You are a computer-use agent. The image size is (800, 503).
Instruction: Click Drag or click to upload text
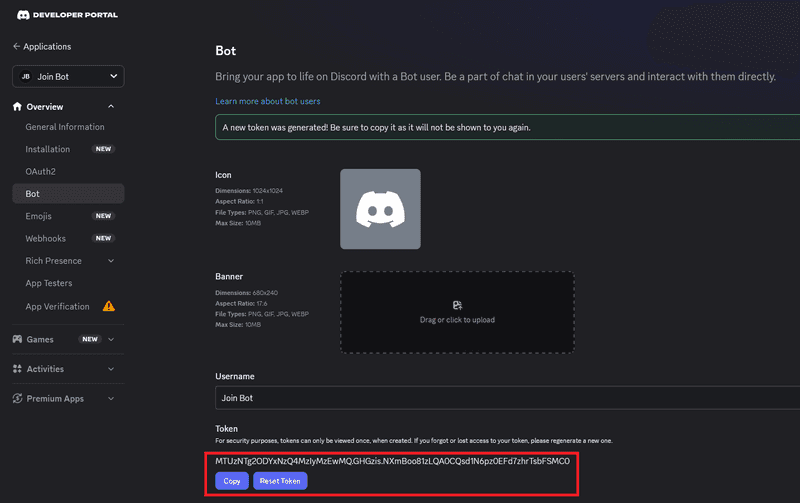(x=457, y=320)
